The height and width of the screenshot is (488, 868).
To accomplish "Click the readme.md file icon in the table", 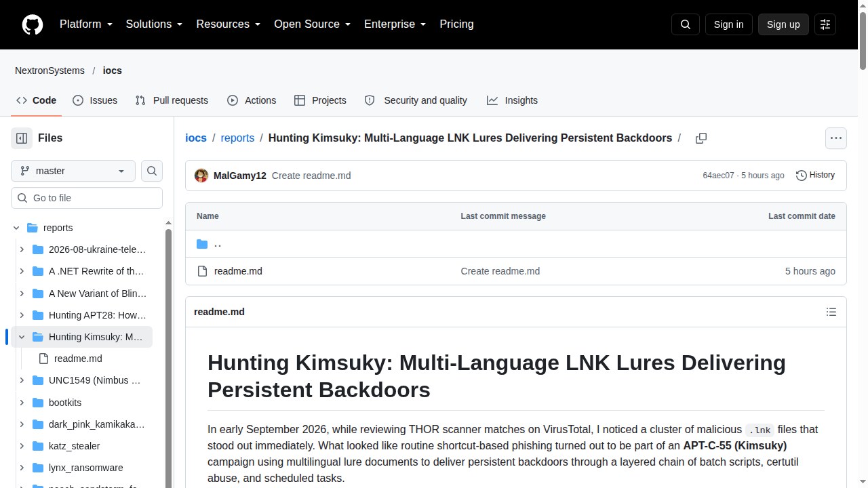I will (202, 271).
